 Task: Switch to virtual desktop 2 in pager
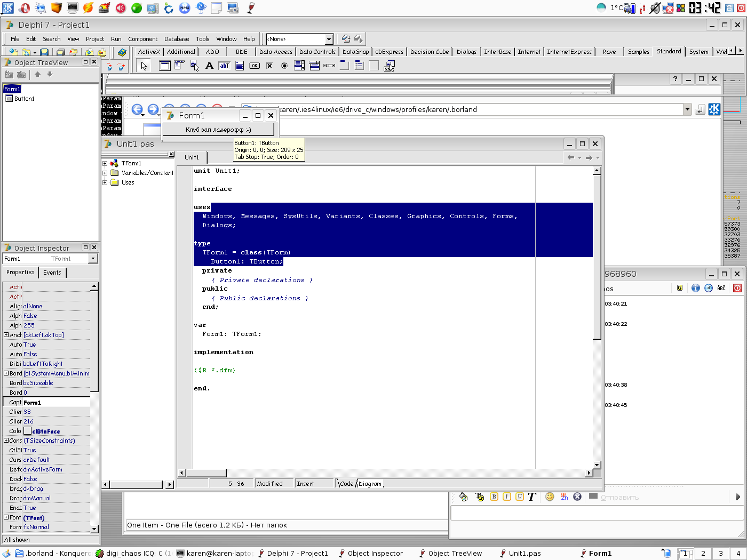pos(703,554)
